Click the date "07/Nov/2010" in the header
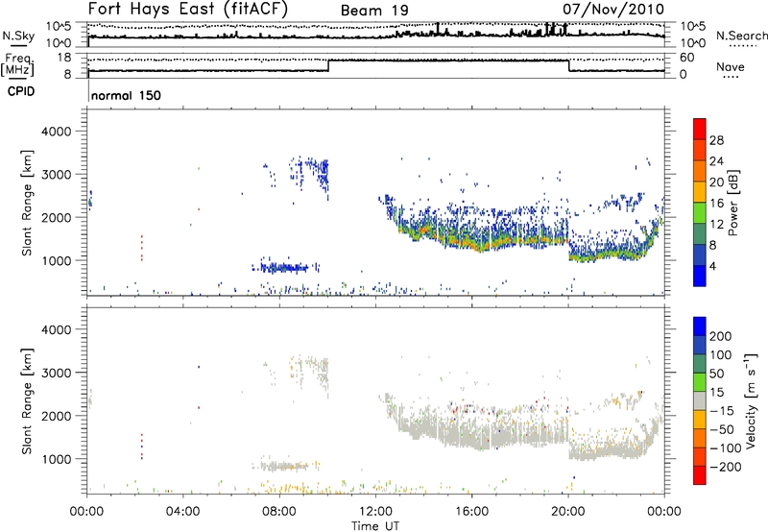 click(x=613, y=10)
